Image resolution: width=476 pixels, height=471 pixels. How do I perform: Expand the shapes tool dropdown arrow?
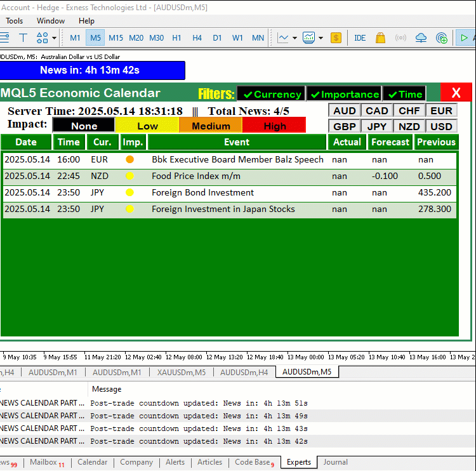coord(54,38)
